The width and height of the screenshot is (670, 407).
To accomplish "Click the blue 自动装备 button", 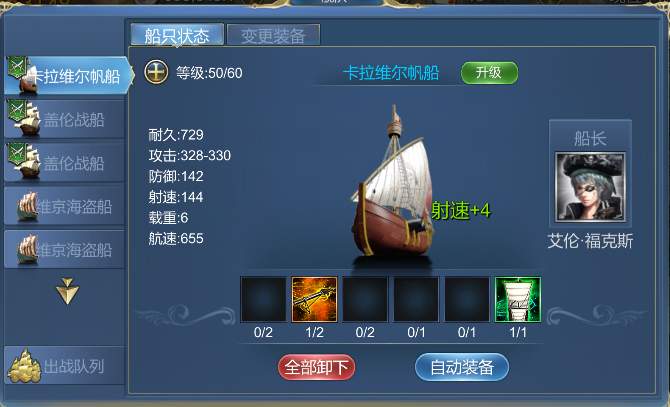I will tap(462, 367).
